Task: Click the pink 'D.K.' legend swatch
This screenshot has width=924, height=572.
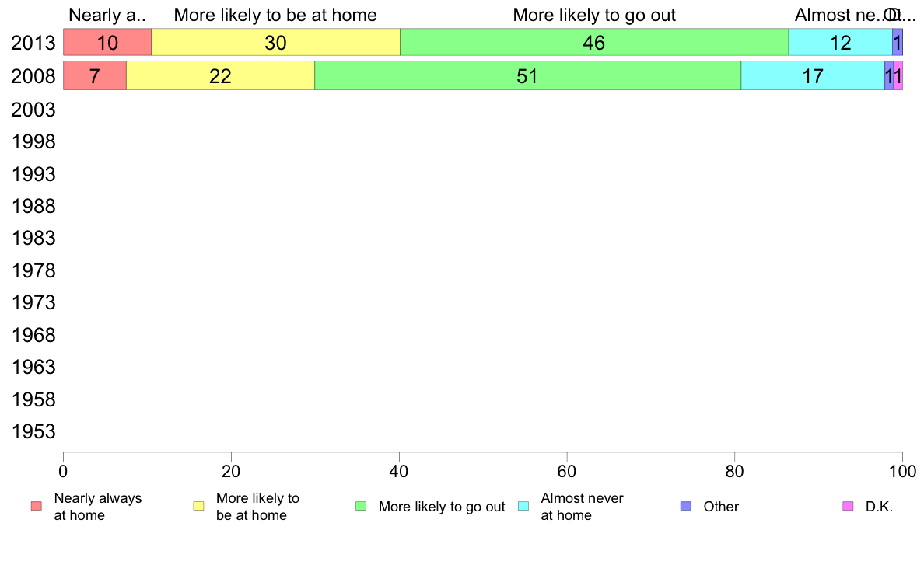Action: pos(848,506)
